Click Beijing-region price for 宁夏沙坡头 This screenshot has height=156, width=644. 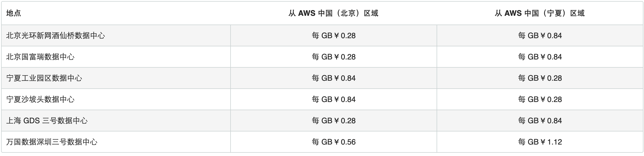(333, 99)
